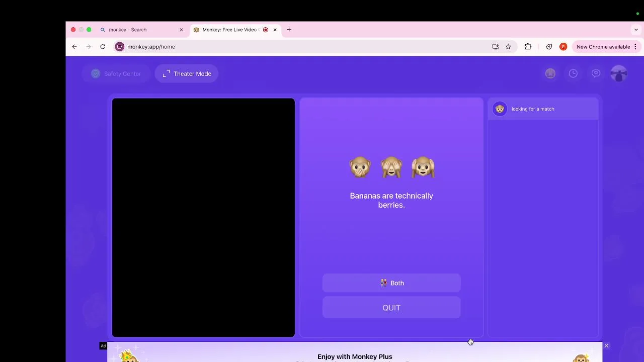
Task: Open the Safety Center
Action: tap(116, 74)
